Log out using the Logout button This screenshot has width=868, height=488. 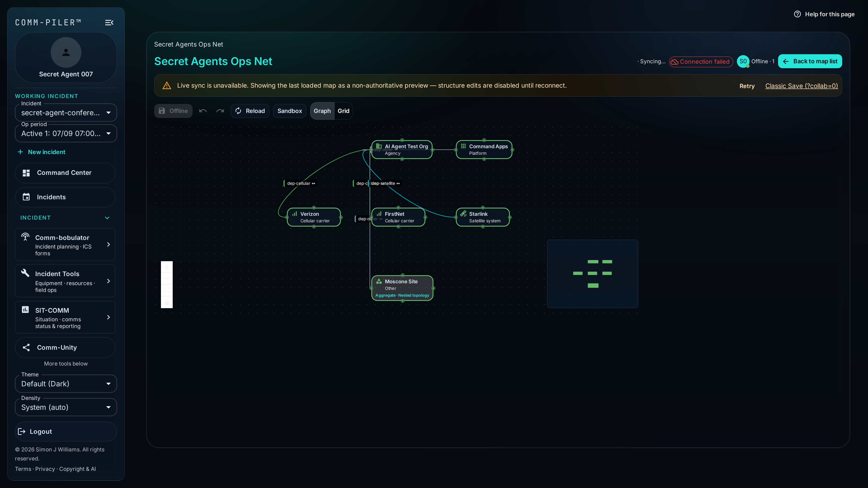click(x=66, y=432)
